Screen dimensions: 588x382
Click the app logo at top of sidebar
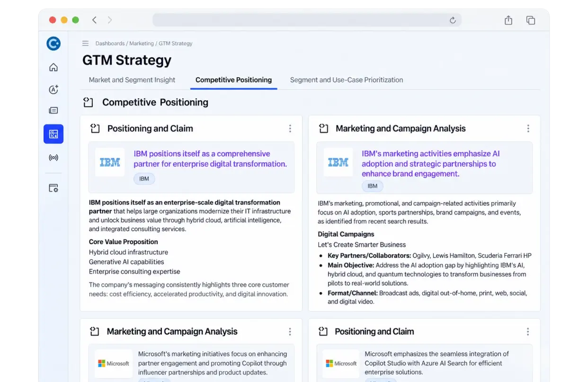click(x=53, y=44)
